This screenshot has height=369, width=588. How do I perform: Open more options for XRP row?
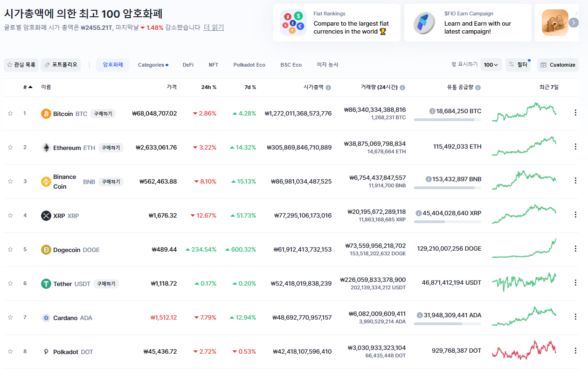coord(575,214)
